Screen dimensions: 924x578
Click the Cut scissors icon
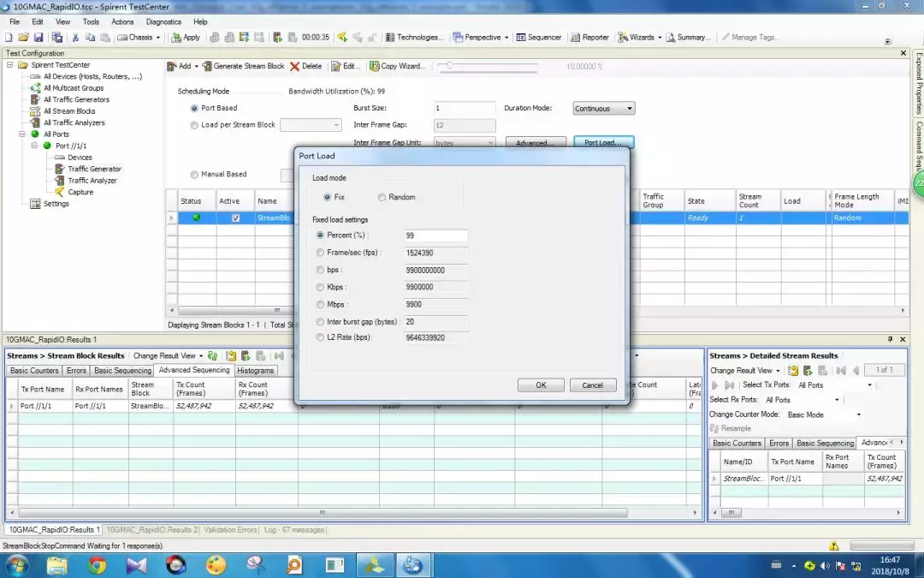tap(75, 37)
